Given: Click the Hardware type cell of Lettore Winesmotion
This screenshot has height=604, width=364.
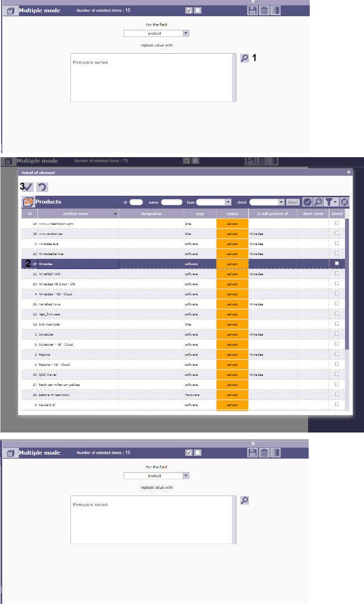Looking at the screenshot, I should pos(200,395).
